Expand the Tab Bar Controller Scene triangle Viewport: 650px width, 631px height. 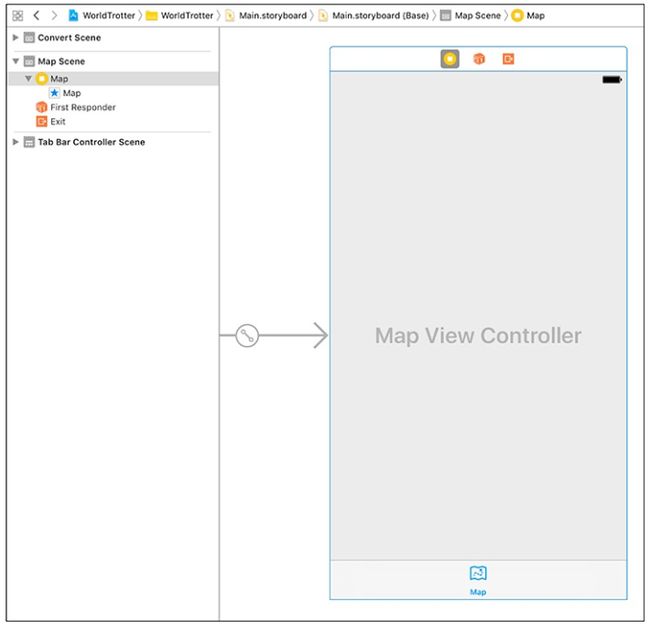click(x=16, y=142)
